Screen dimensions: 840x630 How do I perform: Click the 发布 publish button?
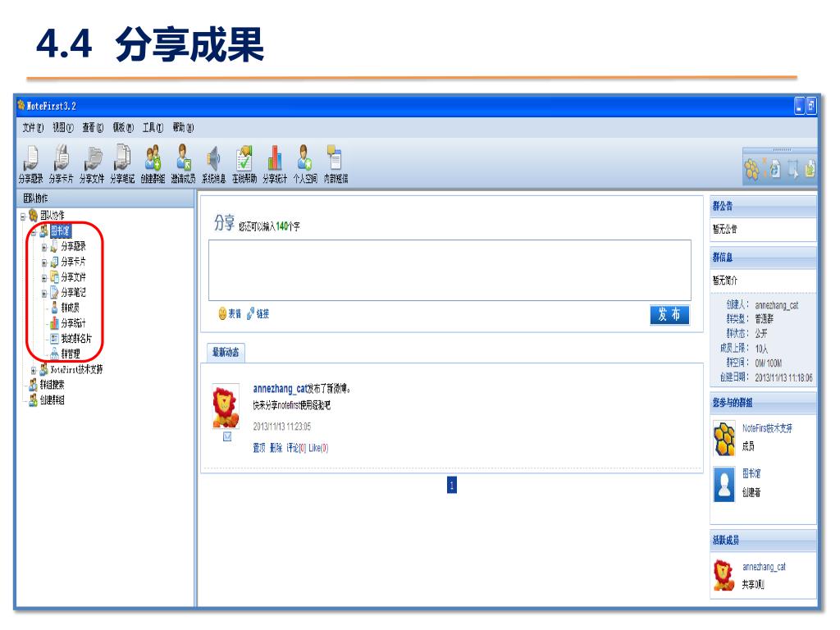pyautogui.click(x=669, y=314)
